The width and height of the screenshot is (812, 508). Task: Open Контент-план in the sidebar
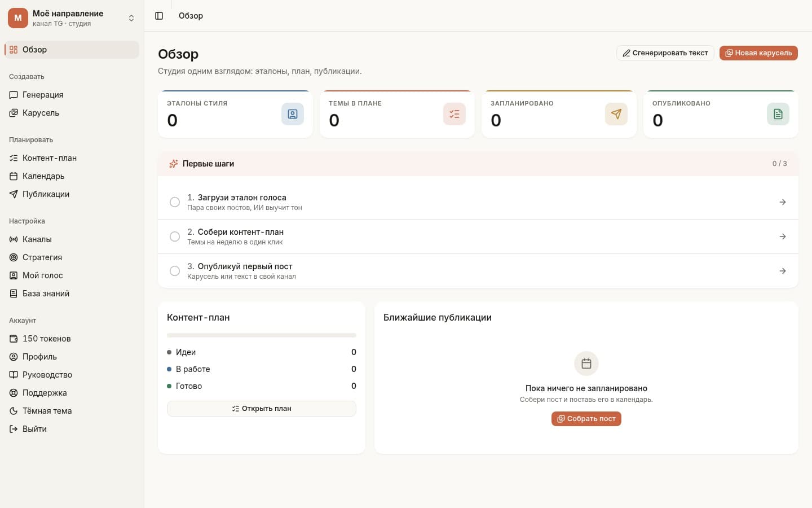click(72, 158)
